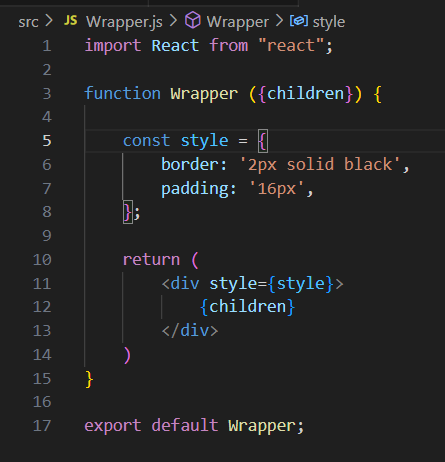This screenshot has height=462, width=445.
Task: Click the 'border' property key
Action: coord(190,164)
